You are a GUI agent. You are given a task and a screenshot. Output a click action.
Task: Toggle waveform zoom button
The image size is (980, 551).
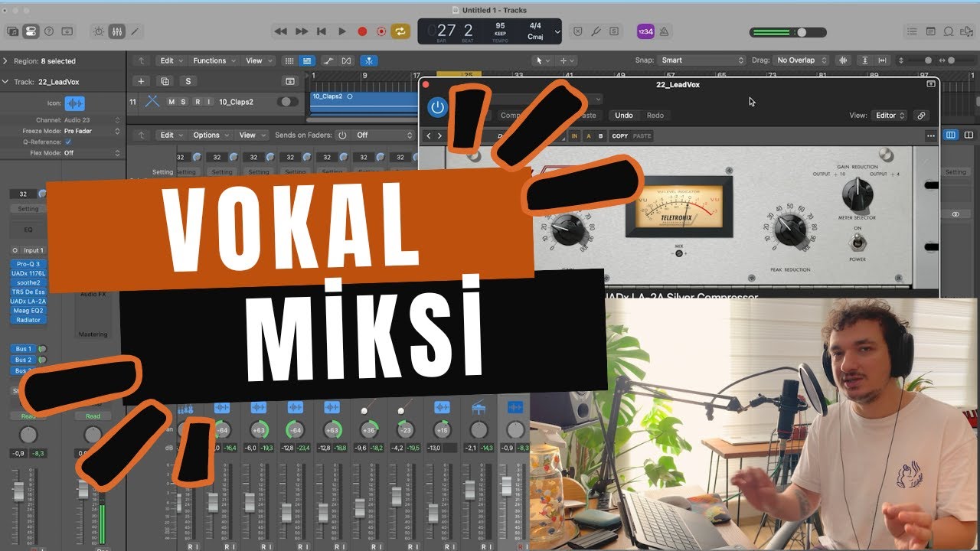pos(844,60)
